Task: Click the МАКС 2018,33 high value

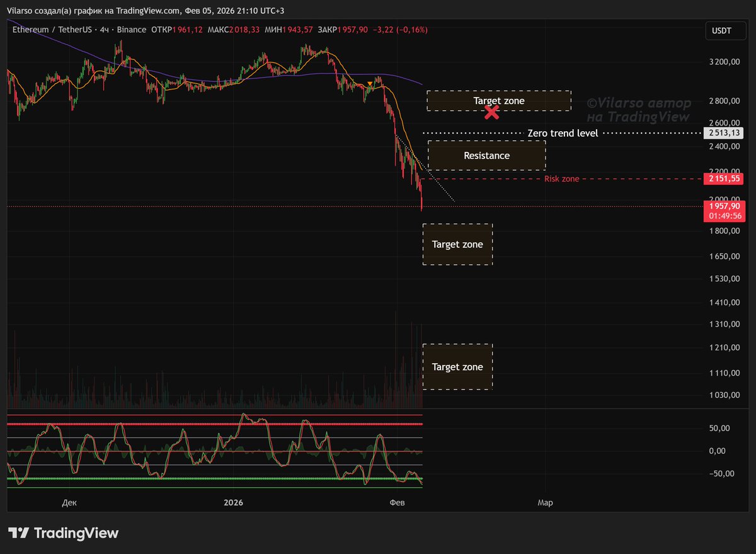Action: click(234, 30)
